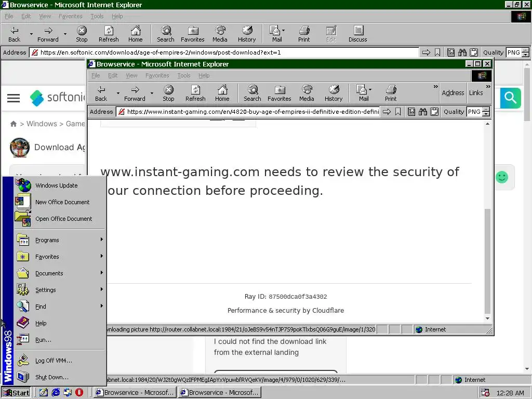Click Print in the front browser toolbar
Screen dimensions: 532x399
pos(391,94)
